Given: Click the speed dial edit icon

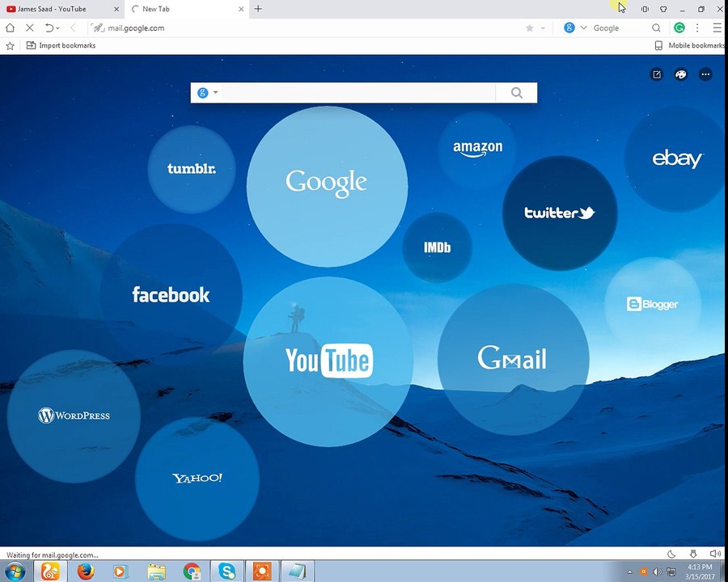Looking at the screenshot, I should pyautogui.click(x=657, y=74).
